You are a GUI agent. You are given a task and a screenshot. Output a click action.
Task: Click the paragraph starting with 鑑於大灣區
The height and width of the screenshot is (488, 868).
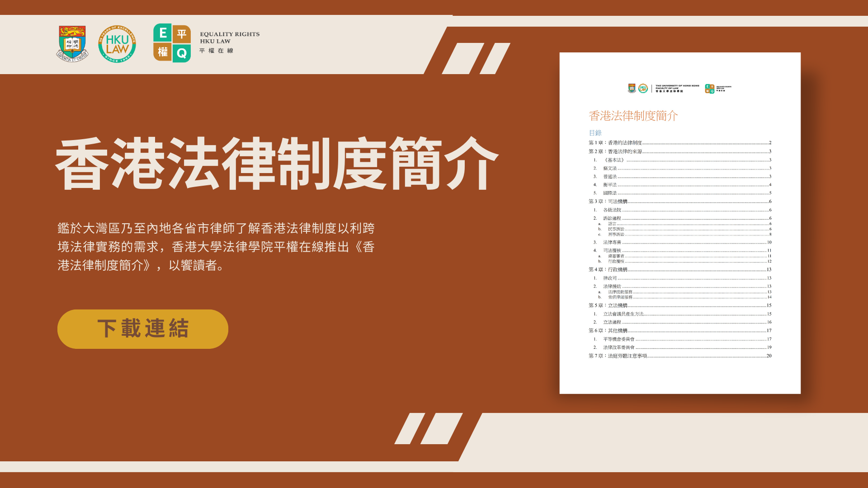[216, 247]
